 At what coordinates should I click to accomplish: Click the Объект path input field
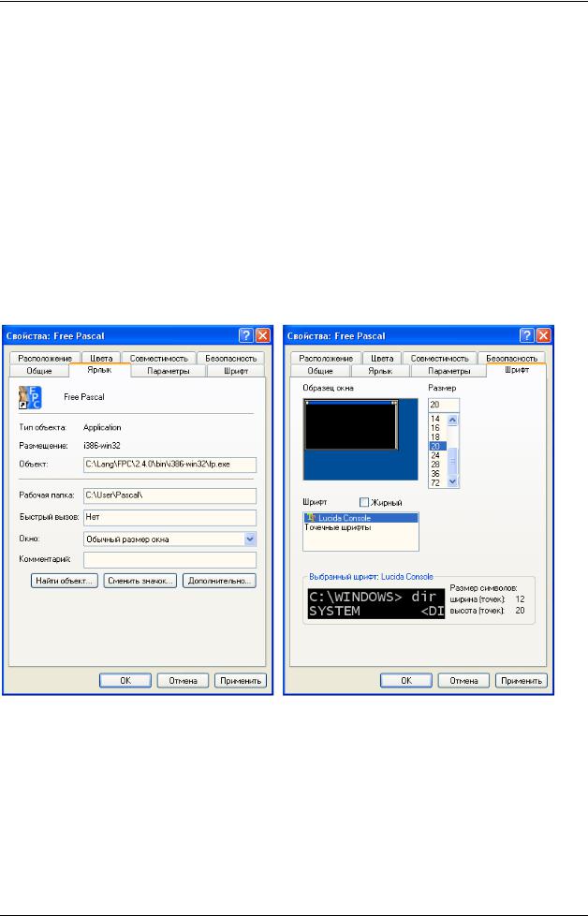tap(169, 465)
